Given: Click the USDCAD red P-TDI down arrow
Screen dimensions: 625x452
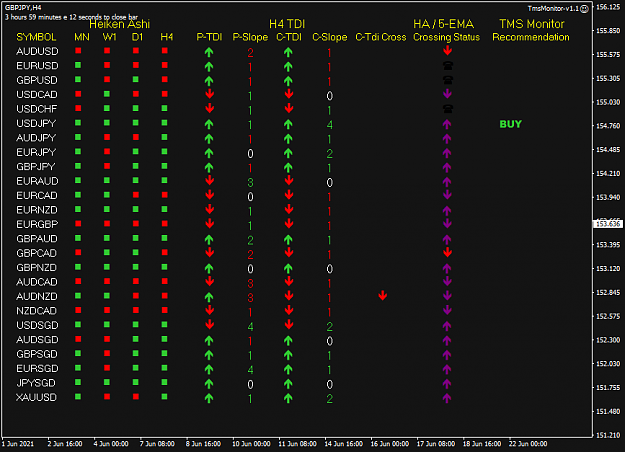Looking at the screenshot, I should pyautogui.click(x=210, y=94).
